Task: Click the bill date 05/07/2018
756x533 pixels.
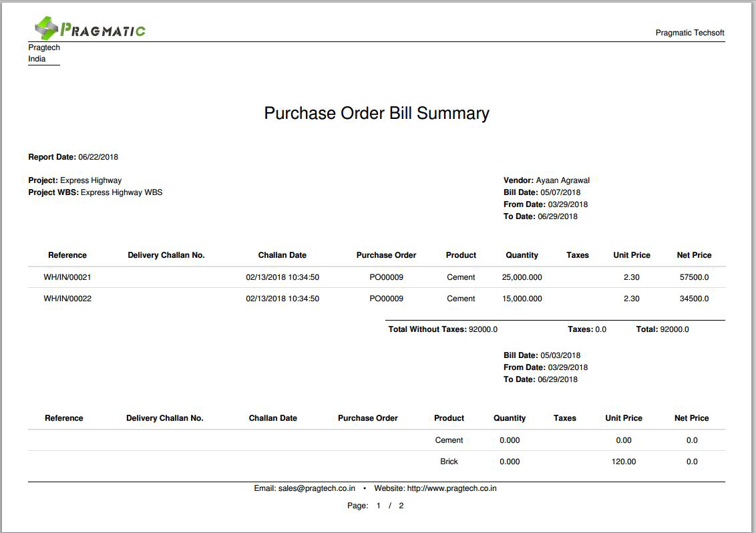Action: coord(560,192)
